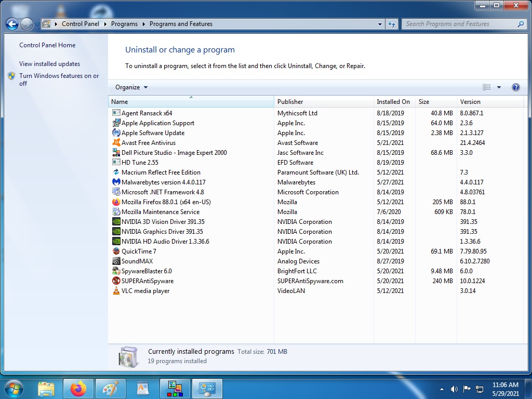This screenshot has height=399, width=532.
Task: Expand the arrow after Programs breadcrumb
Action: tap(143, 24)
